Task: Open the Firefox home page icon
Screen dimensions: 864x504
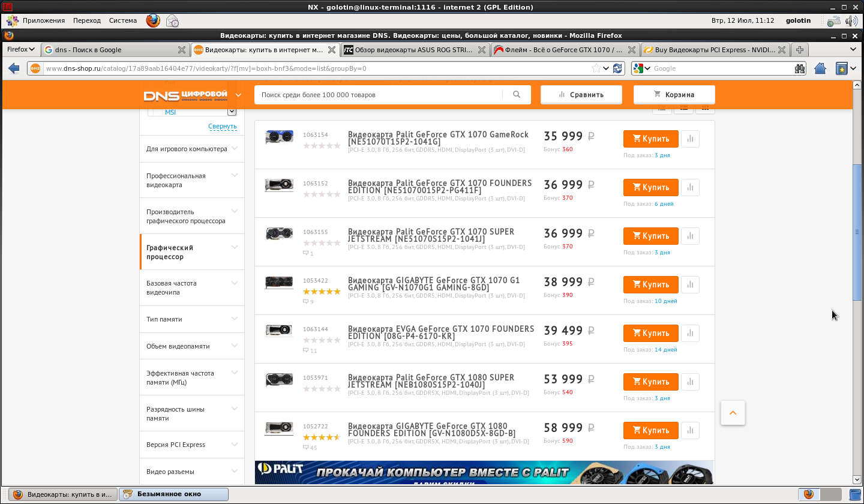Action: (820, 68)
